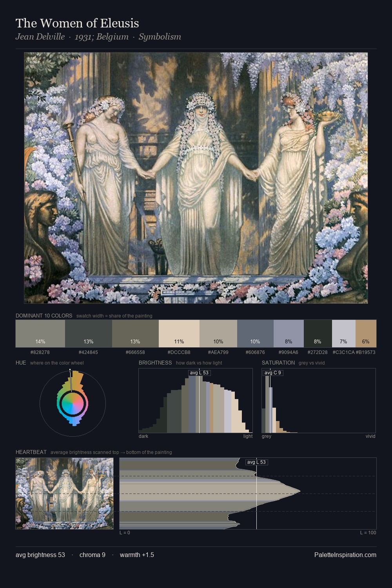Click the hex code #DCCCB8 text
392x588 pixels.
coord(179,352)
